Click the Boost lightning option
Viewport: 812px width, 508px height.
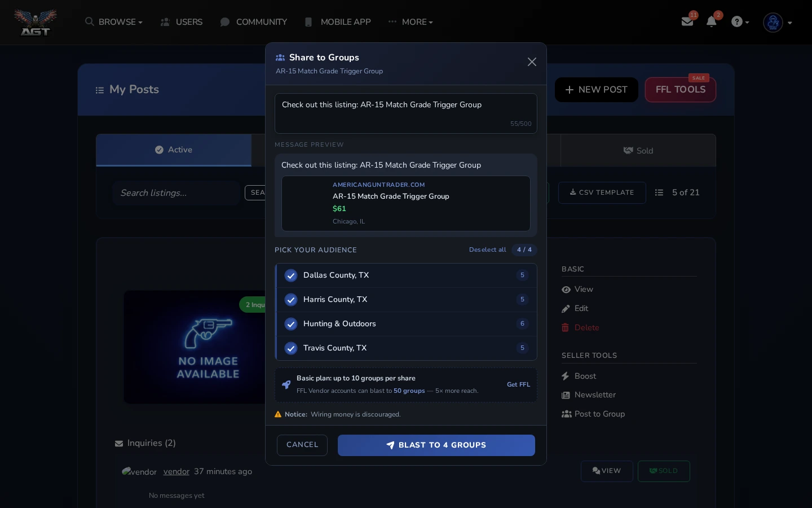(x=579, y=376)
